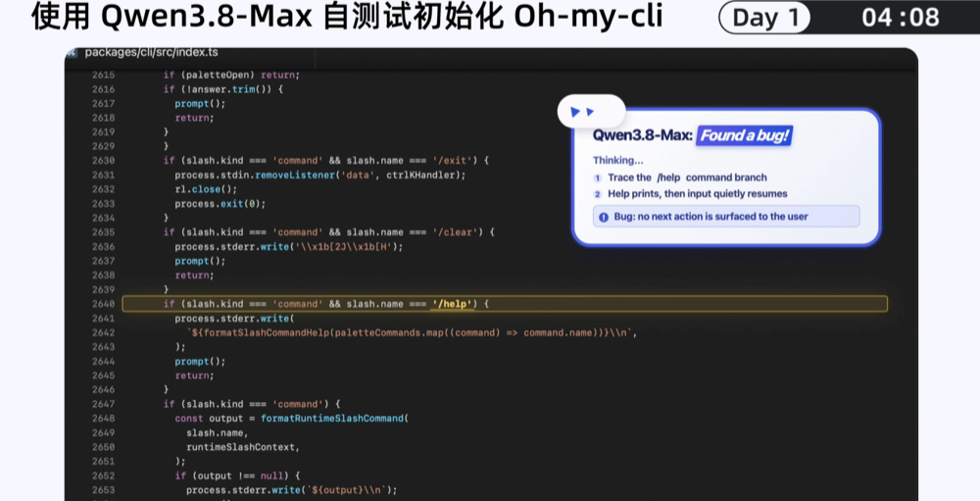Viewport: 980px width, 501px height.
Task: Select 'Trace the /help command branch' step
Action: (687, 177)
